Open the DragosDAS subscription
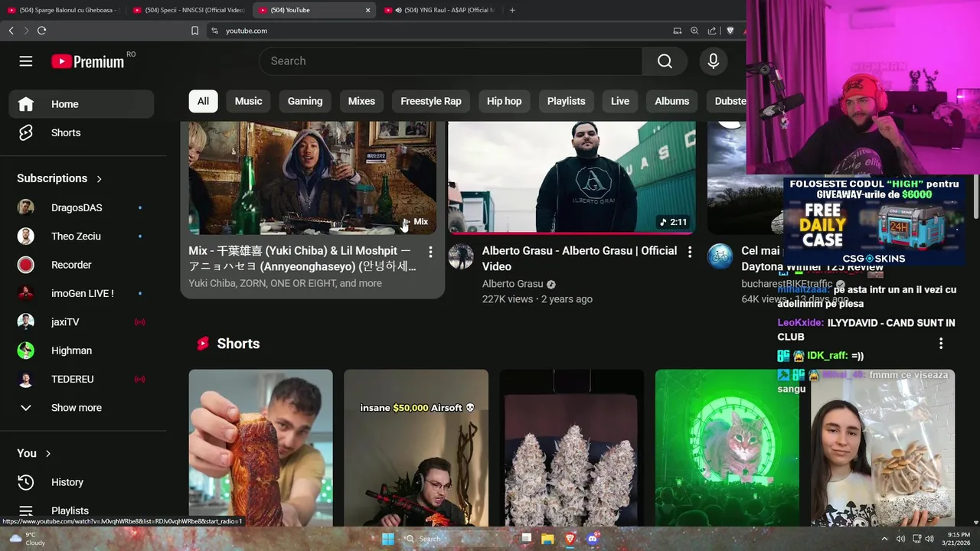Screen dimensions: 980x551 pyautogui.click(x=81, y=207)
